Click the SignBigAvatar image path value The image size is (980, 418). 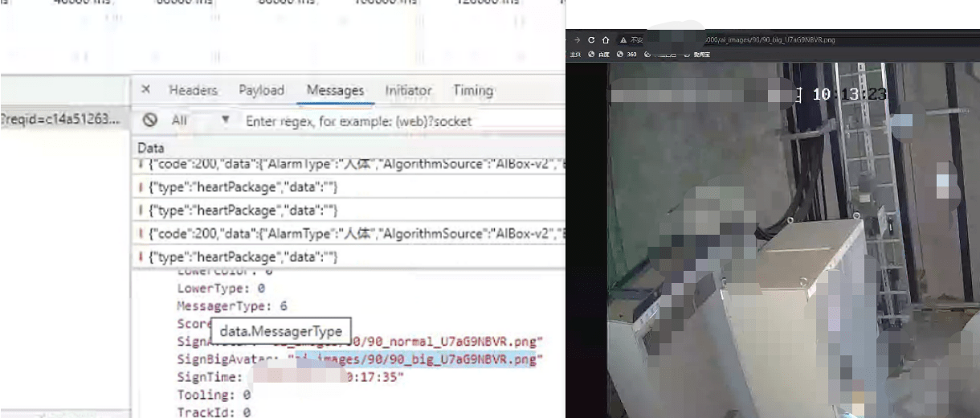pyautogui.click(x=414, y=359)
